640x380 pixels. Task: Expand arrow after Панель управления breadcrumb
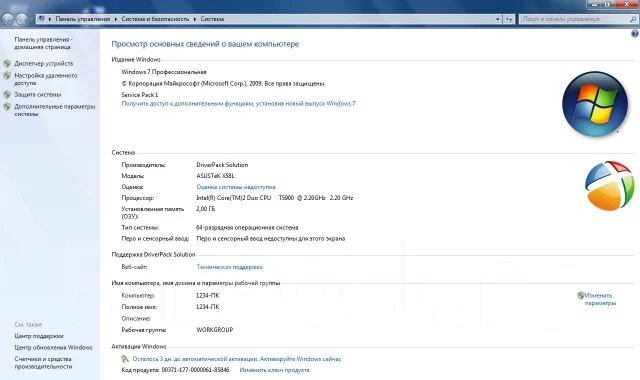tap(116, 19)
